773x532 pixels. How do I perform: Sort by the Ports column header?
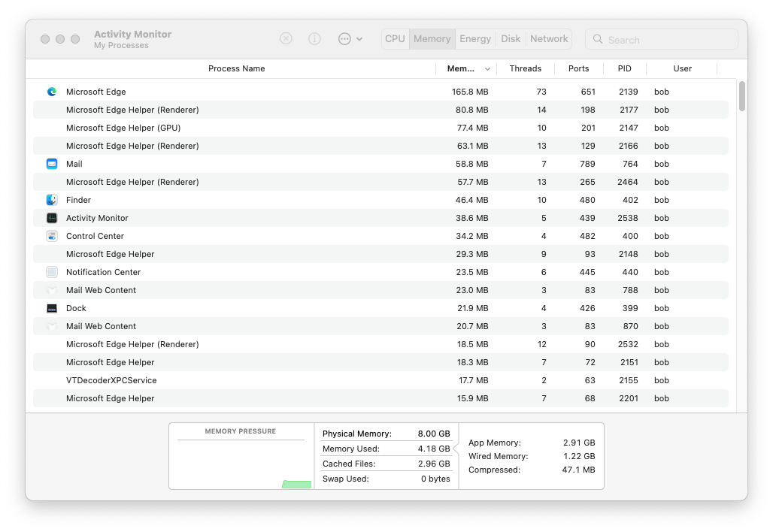[579, 68]
